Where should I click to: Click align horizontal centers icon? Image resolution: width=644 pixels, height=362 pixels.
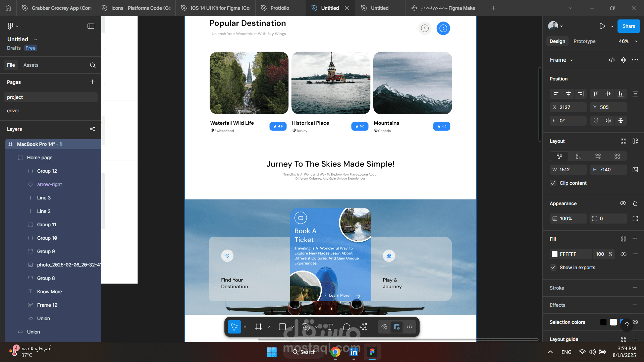(568, 94)
